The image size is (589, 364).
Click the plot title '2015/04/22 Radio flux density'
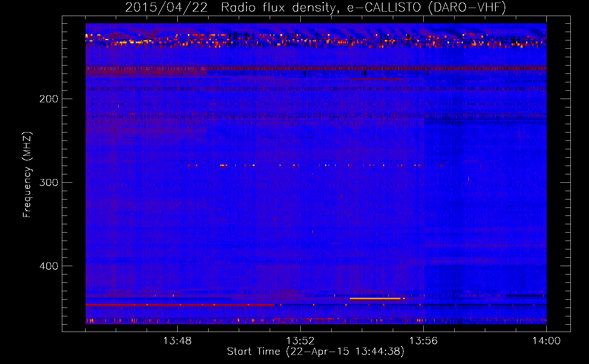[x=316, y=8]
